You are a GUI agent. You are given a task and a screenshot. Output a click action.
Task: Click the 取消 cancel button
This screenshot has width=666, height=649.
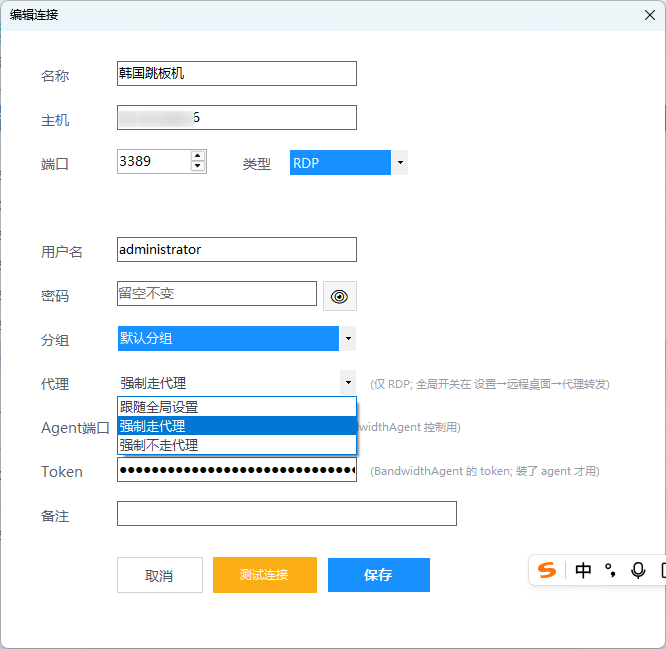coord(160,575)
